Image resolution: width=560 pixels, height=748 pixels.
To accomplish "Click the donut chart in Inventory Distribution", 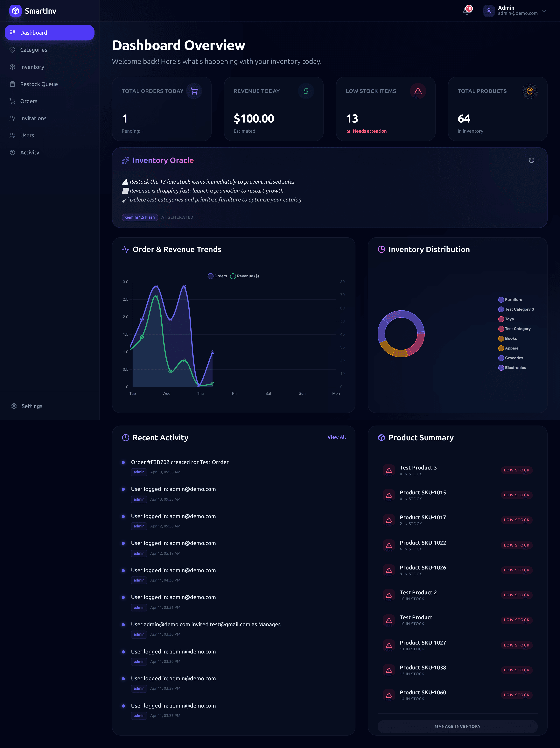I will click(x=401, y=334).
